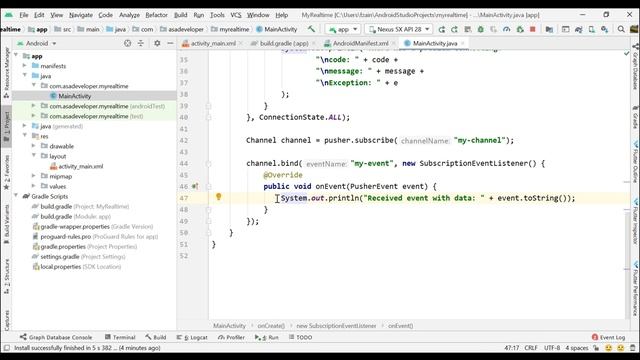Open the Nexus 5X API 28 device dropdown

click(398, 29)
